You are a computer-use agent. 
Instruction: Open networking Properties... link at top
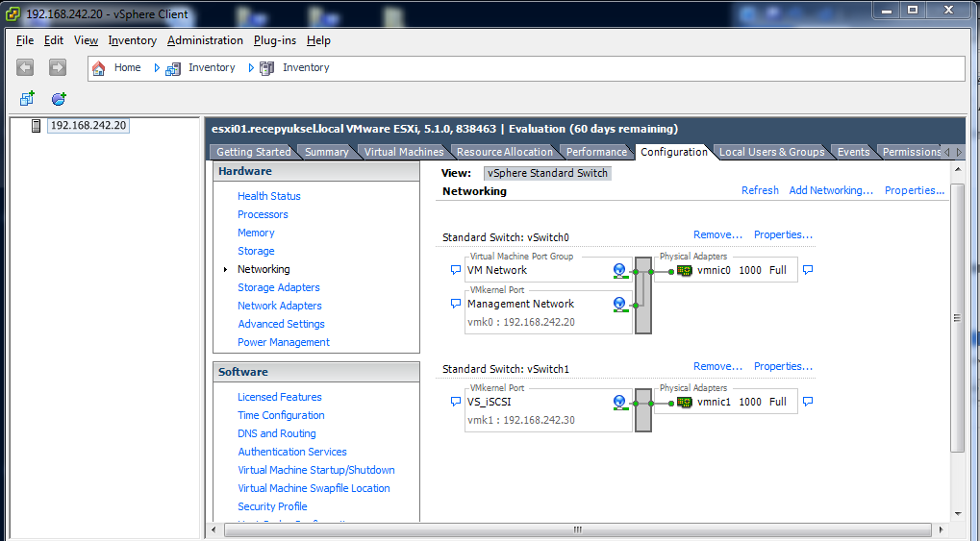tap(915, 190)
